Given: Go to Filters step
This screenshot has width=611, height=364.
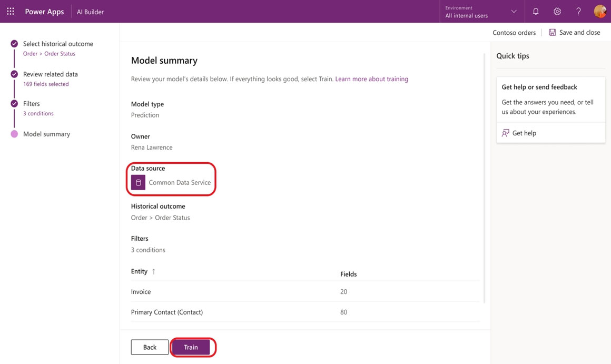Looking at the screenshot, I should click(32, 104).
